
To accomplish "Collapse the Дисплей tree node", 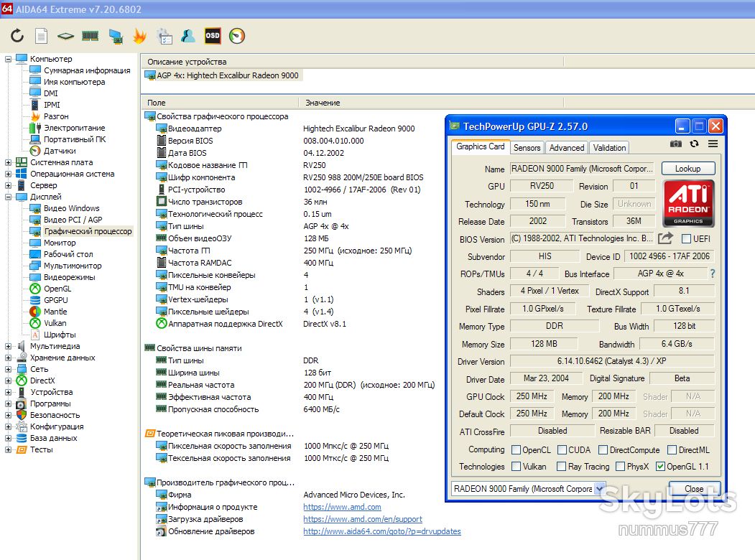I will coord(8,197).
